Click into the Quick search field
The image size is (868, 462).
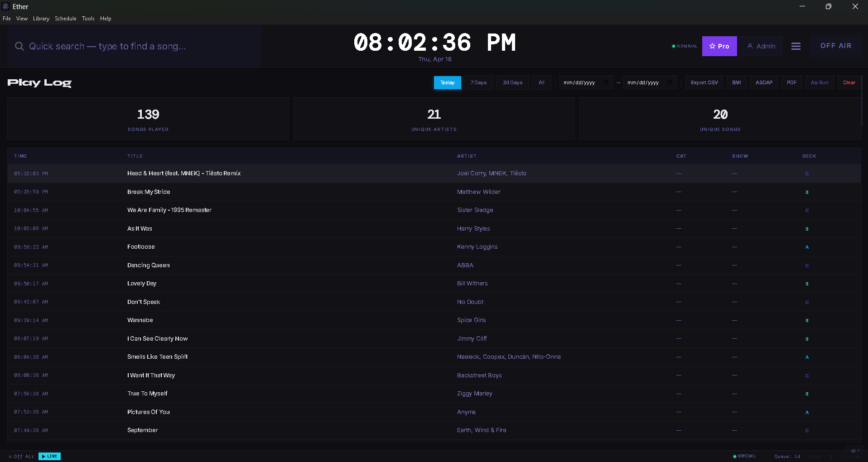136,46
